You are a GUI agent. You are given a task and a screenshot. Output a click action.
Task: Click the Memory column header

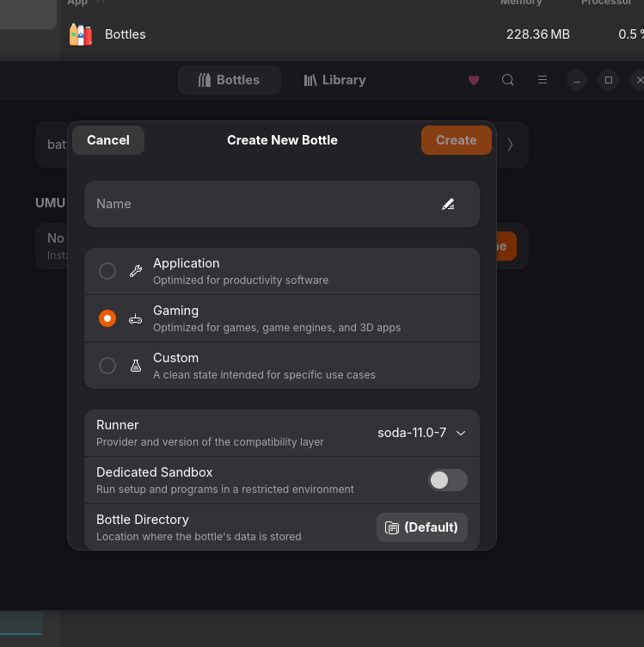521,3
